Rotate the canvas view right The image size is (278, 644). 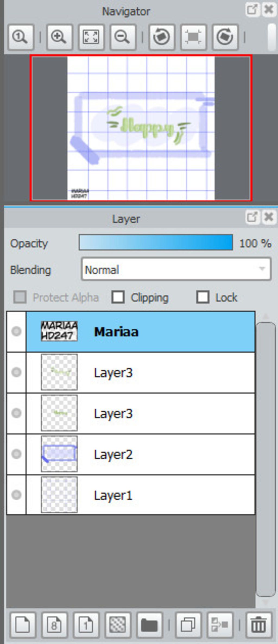pyautogui.click(x=225, y=37)
